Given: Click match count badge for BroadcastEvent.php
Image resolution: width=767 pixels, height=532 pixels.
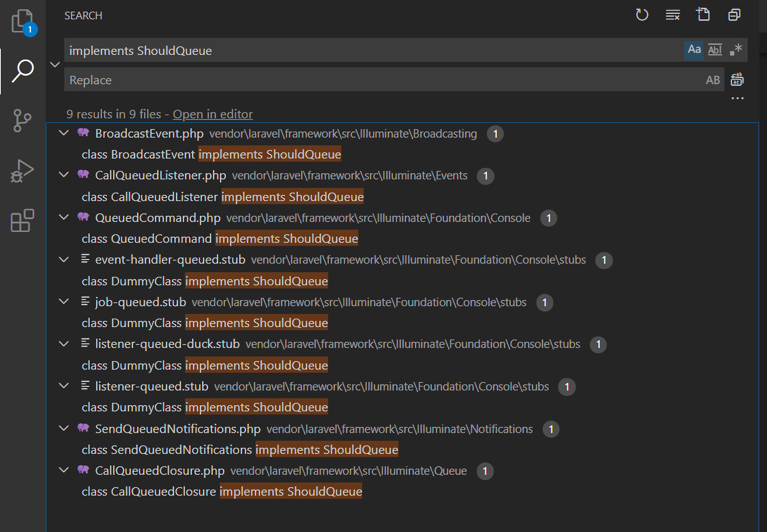Looking at the screenshot, I should [495, 134].
